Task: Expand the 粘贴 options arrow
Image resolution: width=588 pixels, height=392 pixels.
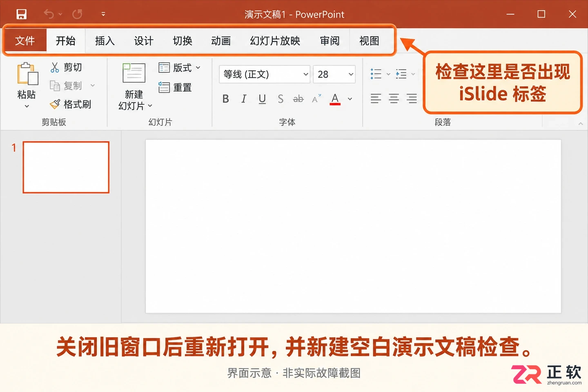Action: point(27,106)
